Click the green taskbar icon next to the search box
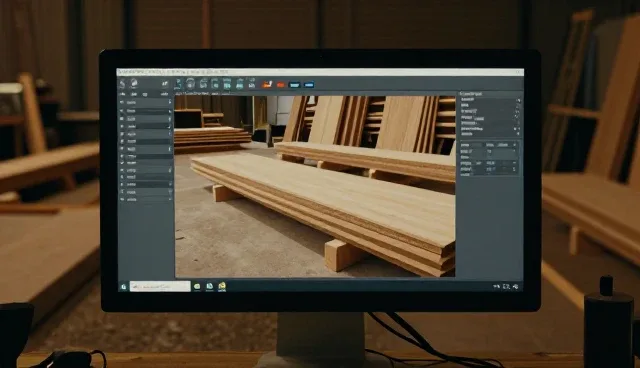The image size is (640, 368). coord(197,287)
